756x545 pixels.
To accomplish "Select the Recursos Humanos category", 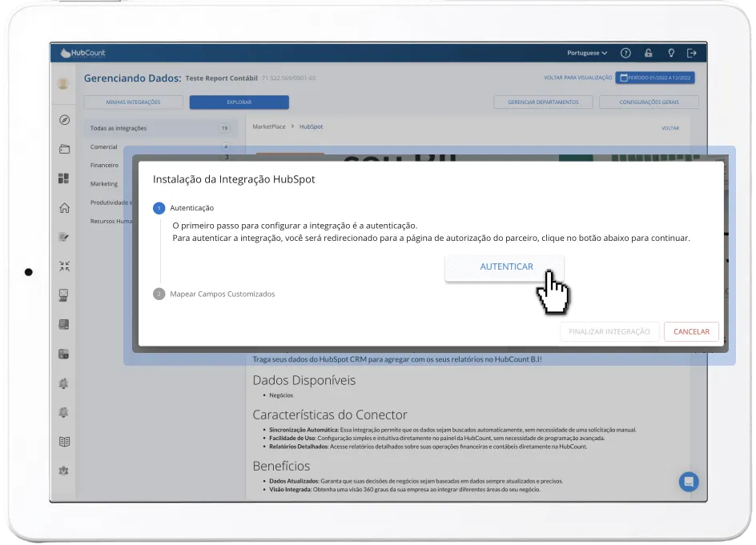I will coord(111,221).
